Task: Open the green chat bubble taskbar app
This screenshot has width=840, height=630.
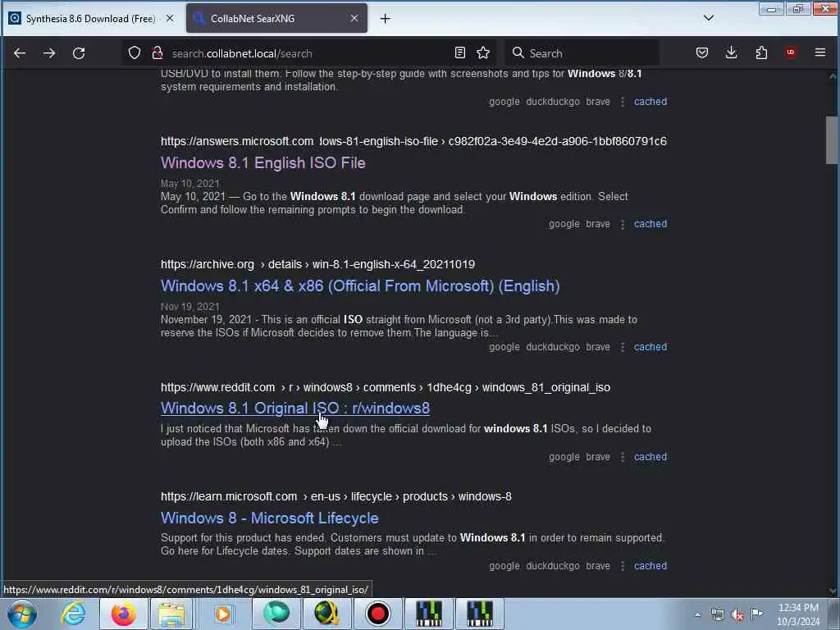Action: click(276, 614)
